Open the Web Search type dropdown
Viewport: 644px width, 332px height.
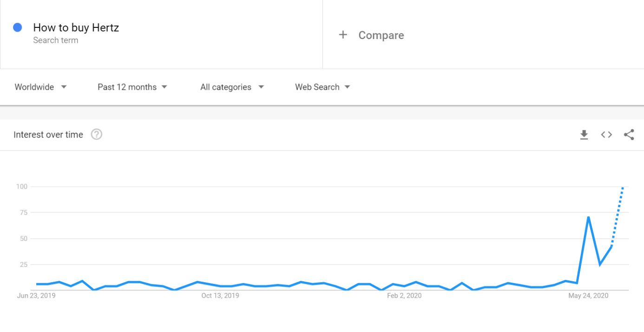click(322, 87)
